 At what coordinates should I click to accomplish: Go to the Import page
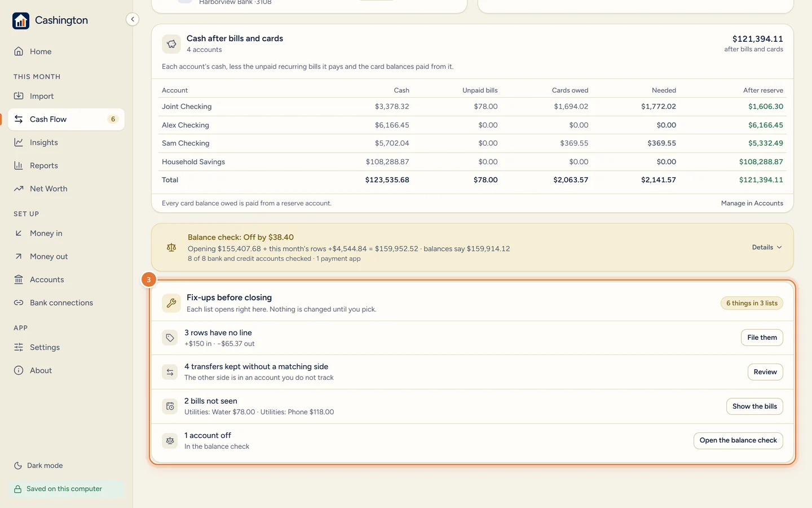[x=66, y=96]
